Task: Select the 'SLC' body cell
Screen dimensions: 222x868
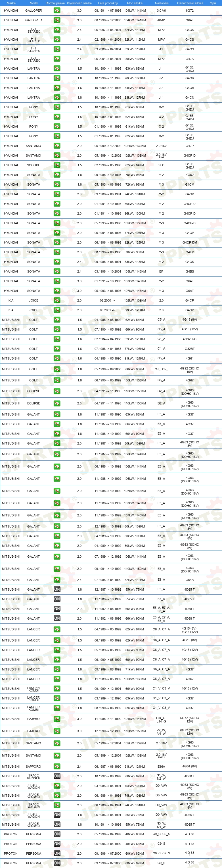Action: (161, 165)
